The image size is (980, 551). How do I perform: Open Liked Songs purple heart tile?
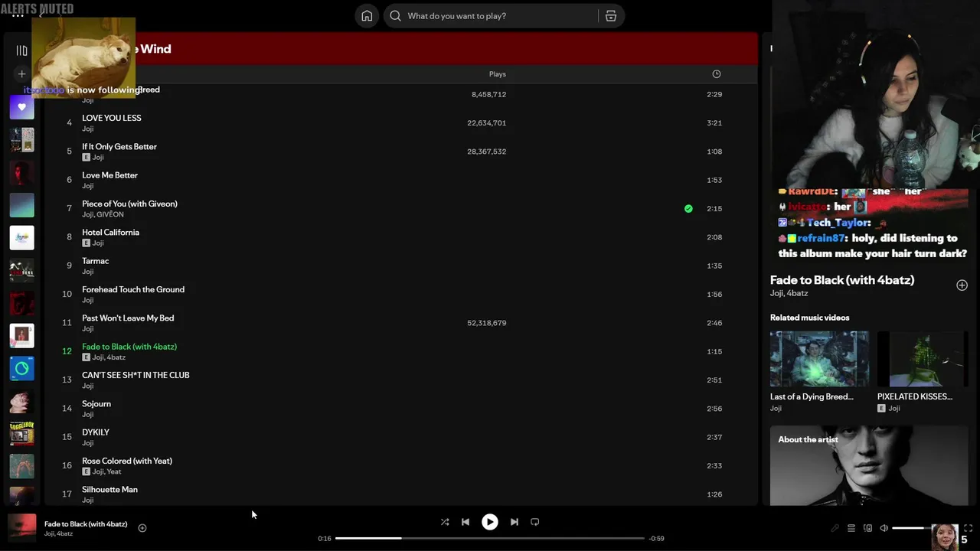21,107
